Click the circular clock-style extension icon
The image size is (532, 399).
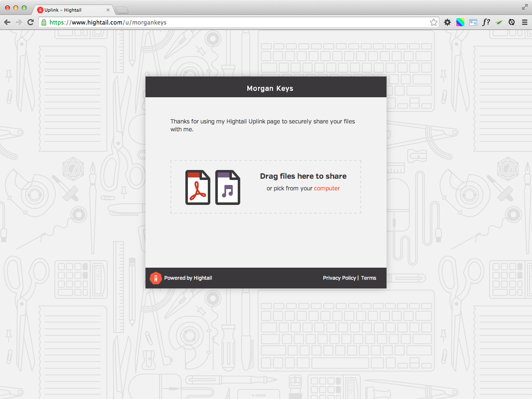pos(512,22)
